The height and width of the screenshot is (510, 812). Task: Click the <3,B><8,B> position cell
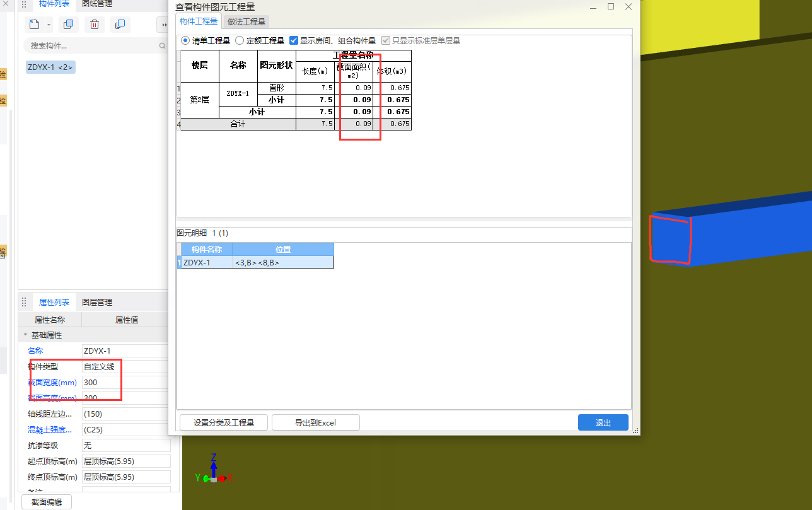pyautogui.click(x=282, y=262)
